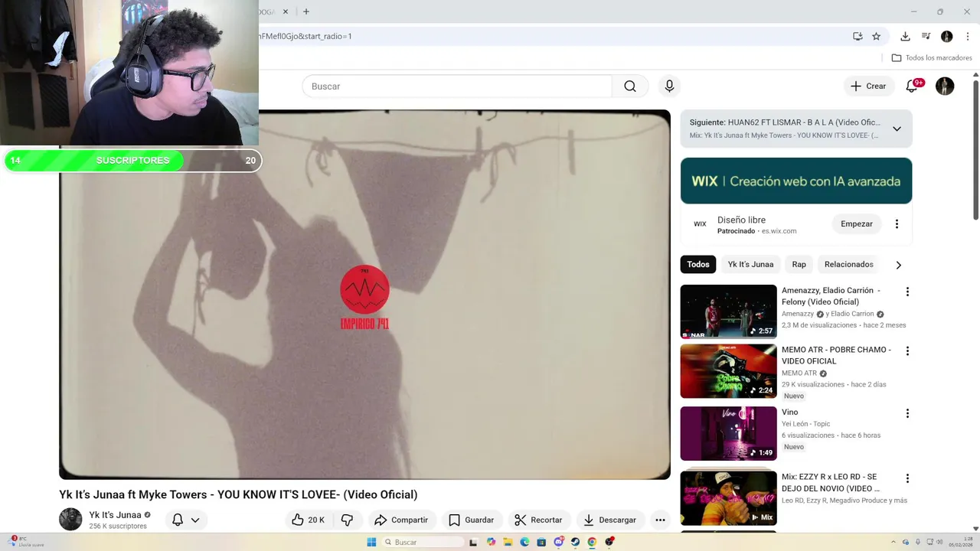Select the Todos filter chip
This screenshot has width=980, height=551.
(x=698, y=264)
